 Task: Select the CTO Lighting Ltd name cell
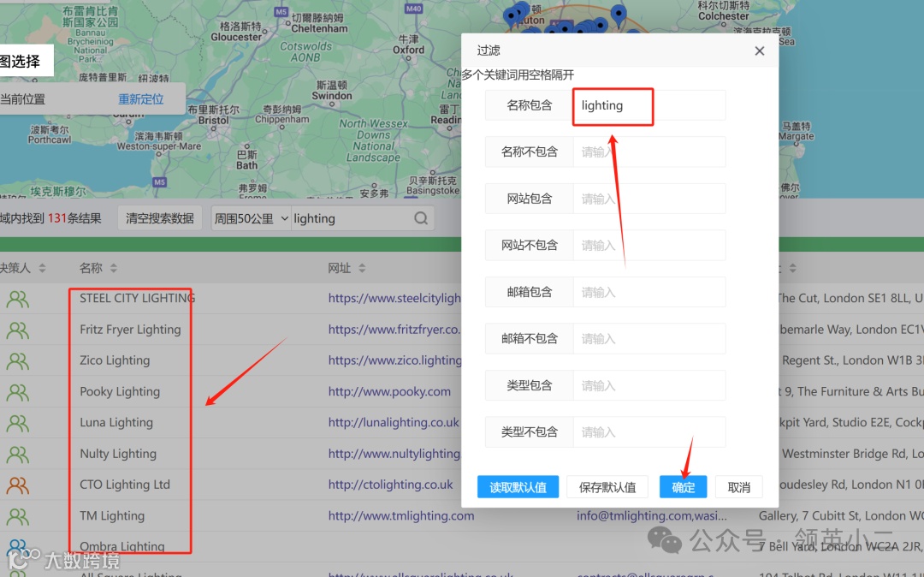[x=125, y=485]
